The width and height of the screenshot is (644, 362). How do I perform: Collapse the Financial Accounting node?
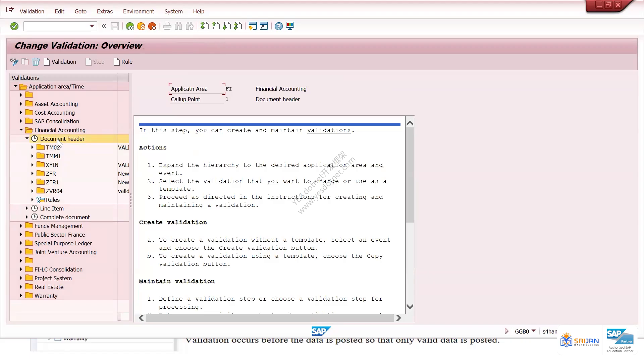[21, 130]
